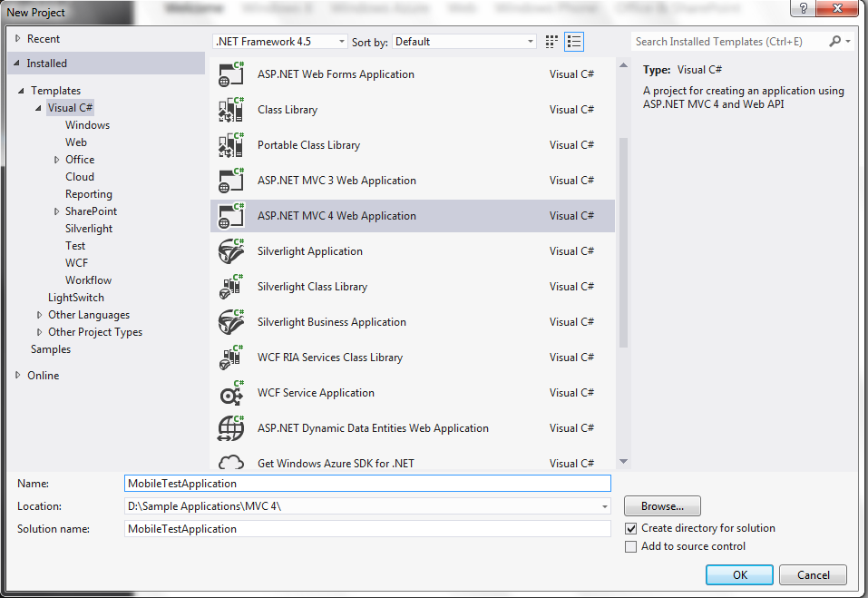The width and height of the screenshot is (868, 598).
Task: Select the Windows Azure SDK cloud icon
Action: (x=229, y=461)
